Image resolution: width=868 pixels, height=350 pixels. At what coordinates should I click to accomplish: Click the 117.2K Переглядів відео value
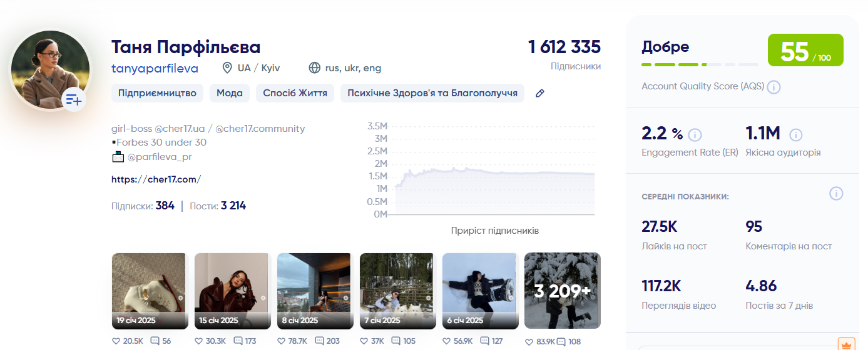pos(661,286)
